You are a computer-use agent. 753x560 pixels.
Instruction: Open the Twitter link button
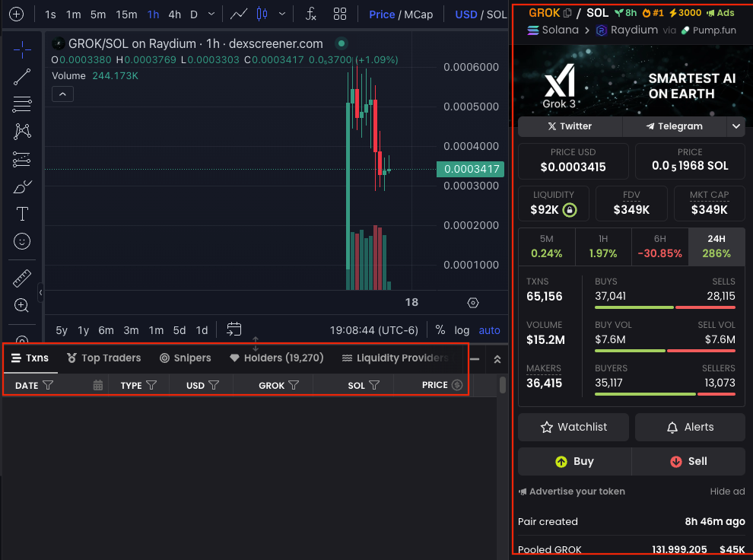(570, 126)
